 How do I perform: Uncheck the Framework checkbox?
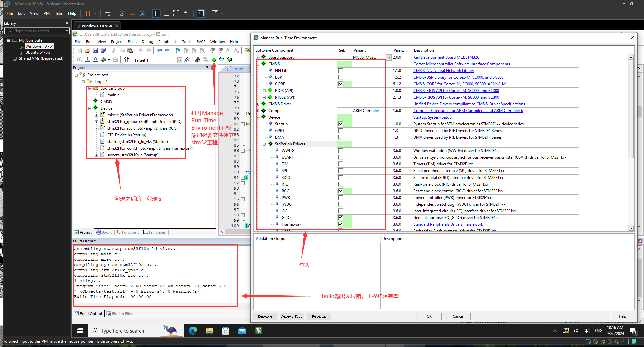click(x=340, y=224)
